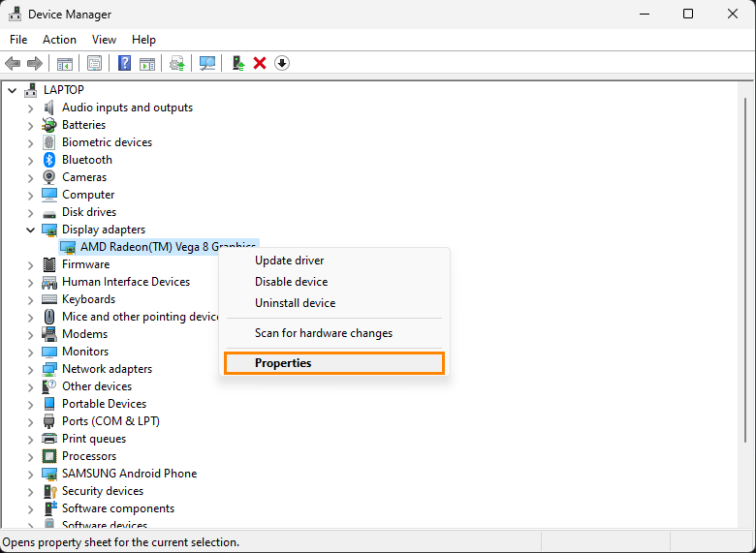The image size is (756, 553).
Task: Select the Print queues printer icon
Action: [49, 439]
